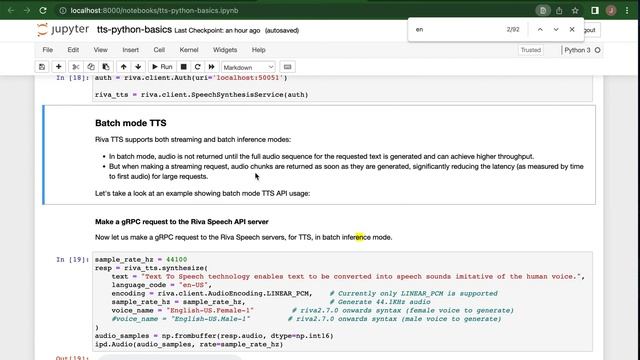Screen dimensions: 640x360
Task: Restart the kernel icon
Action: 198,67
